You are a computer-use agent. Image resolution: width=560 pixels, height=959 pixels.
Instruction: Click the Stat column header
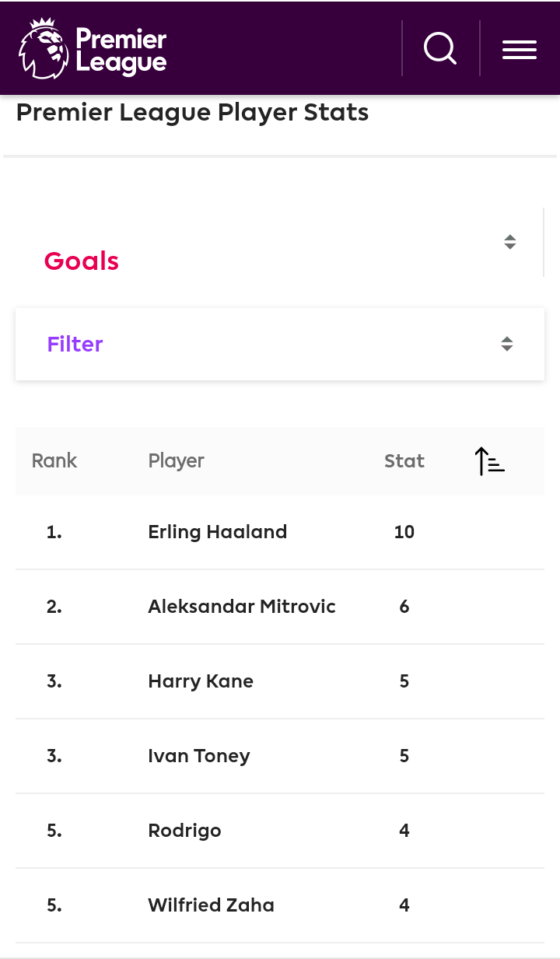(404, 460)
